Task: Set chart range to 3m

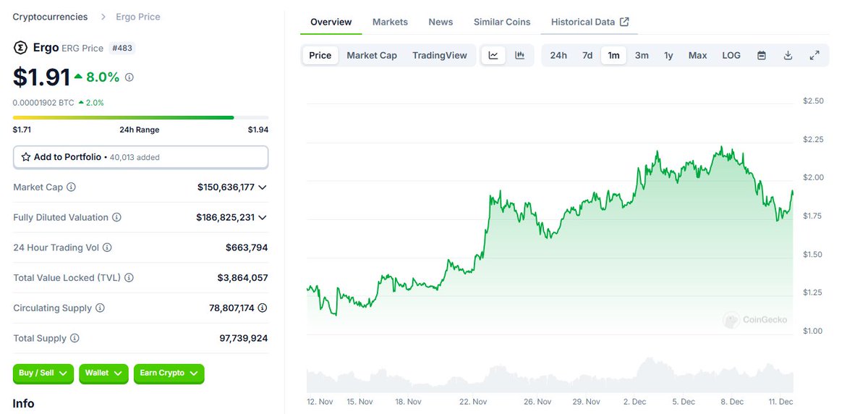Action: (642, 55)
